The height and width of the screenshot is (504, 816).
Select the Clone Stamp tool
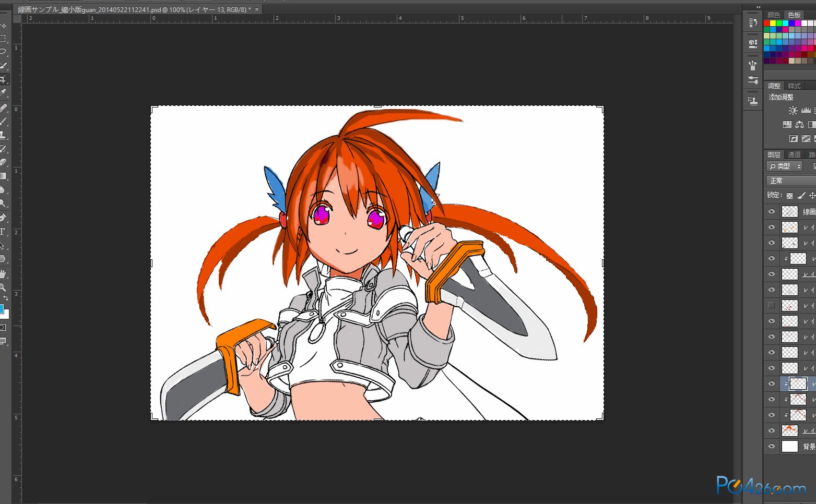click(3, 135)
